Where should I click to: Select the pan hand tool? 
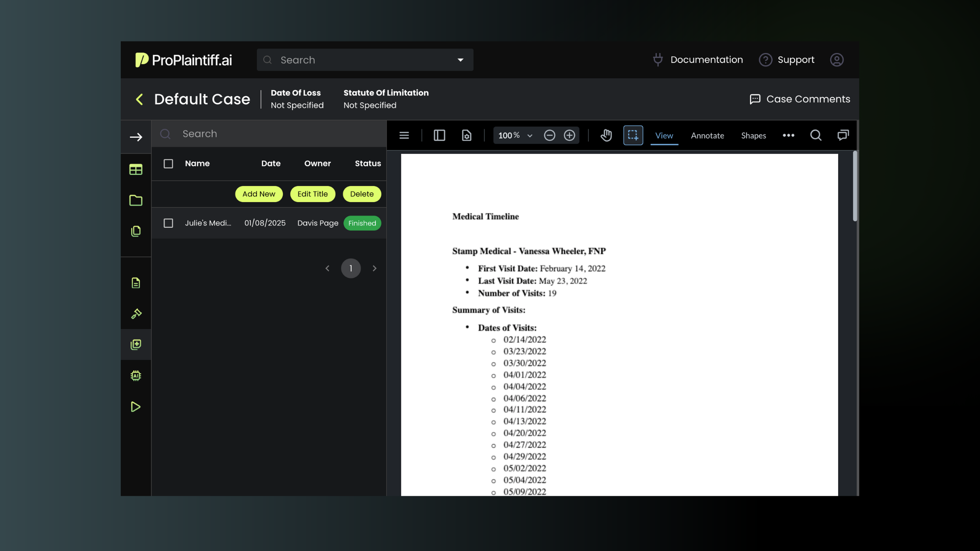606,136
